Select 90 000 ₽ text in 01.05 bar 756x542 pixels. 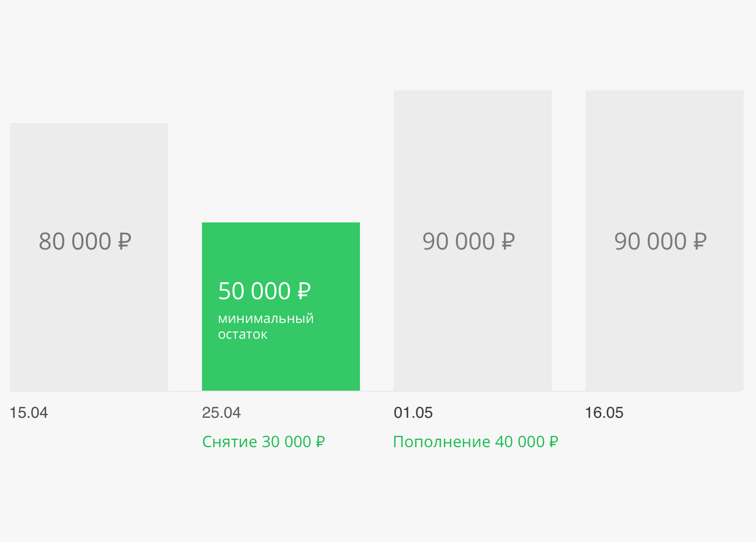(469, 242)
